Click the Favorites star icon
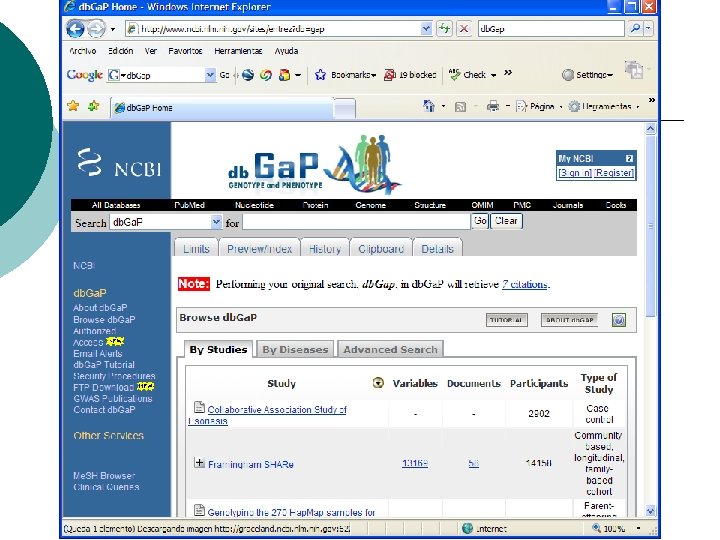 [x=73, y=107]
